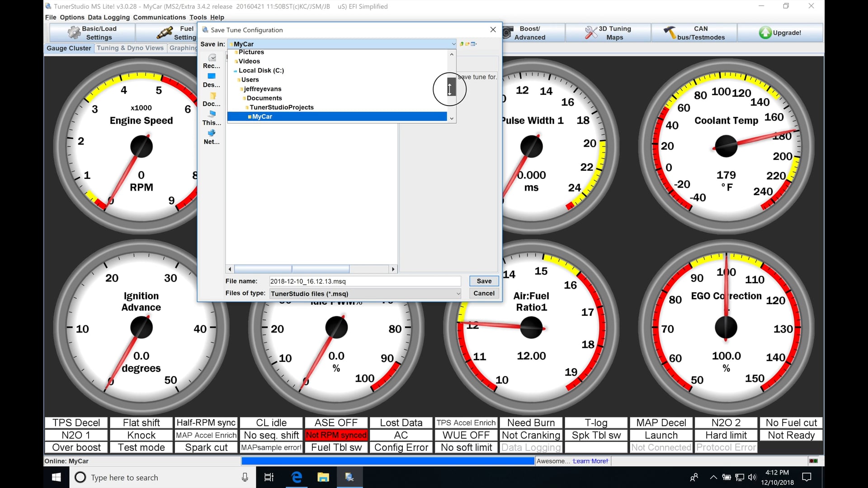
Task: Go to Desktop shortcut in dialog sidebar
Action: [x=212, y=80]
